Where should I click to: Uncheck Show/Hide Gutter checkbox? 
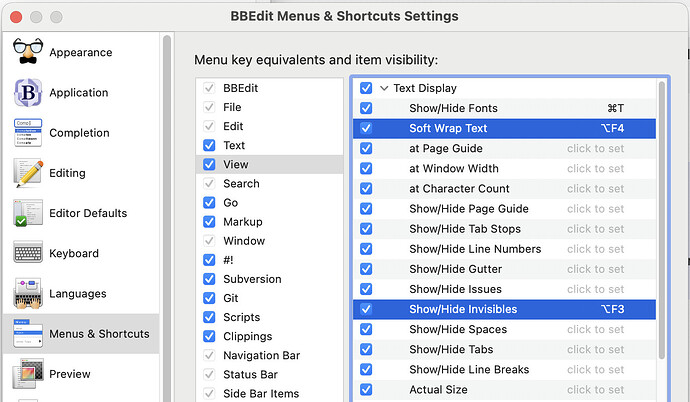[x=366, y=269]
